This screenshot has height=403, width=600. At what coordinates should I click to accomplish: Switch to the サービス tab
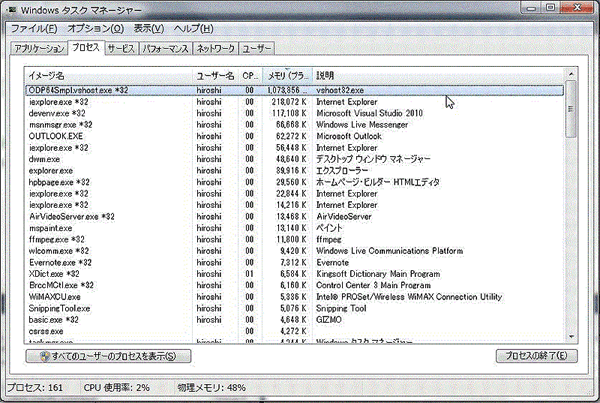click(121, 49)
